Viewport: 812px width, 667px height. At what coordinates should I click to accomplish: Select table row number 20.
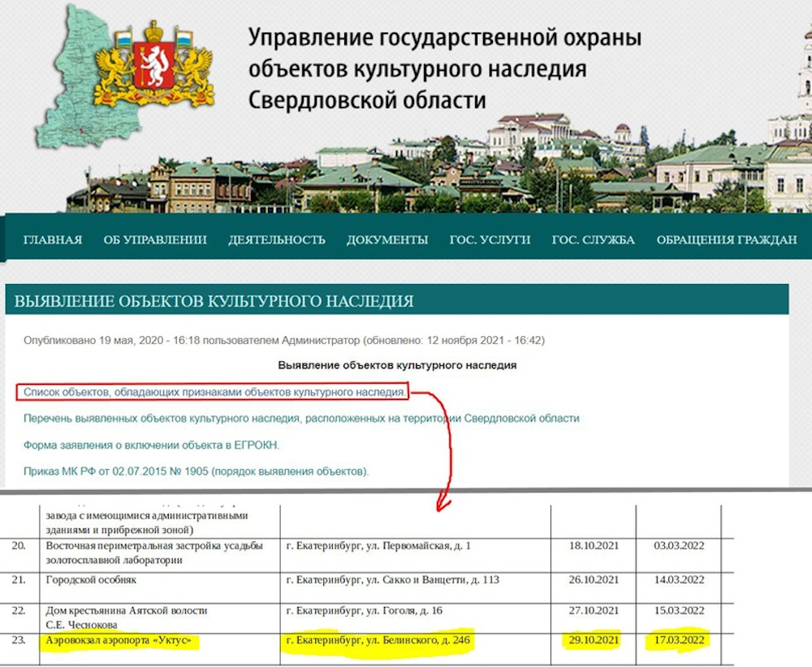[x=19, y=545]
